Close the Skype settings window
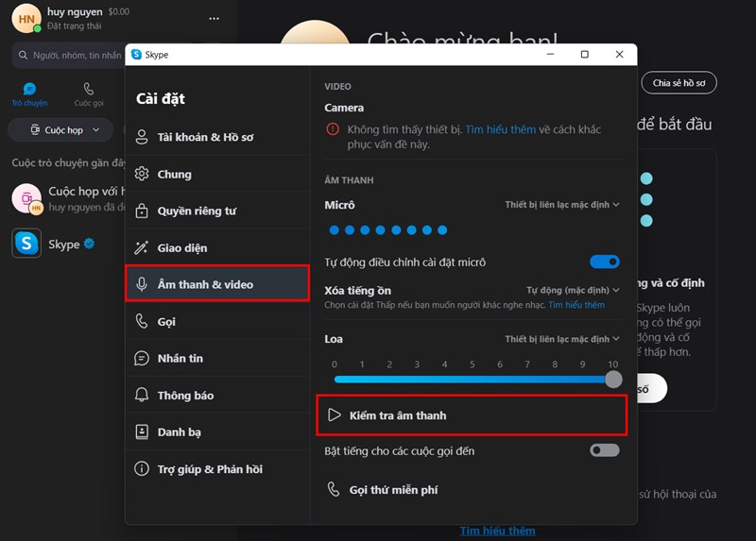Screen dimensions: 756x541 point(620,55)
